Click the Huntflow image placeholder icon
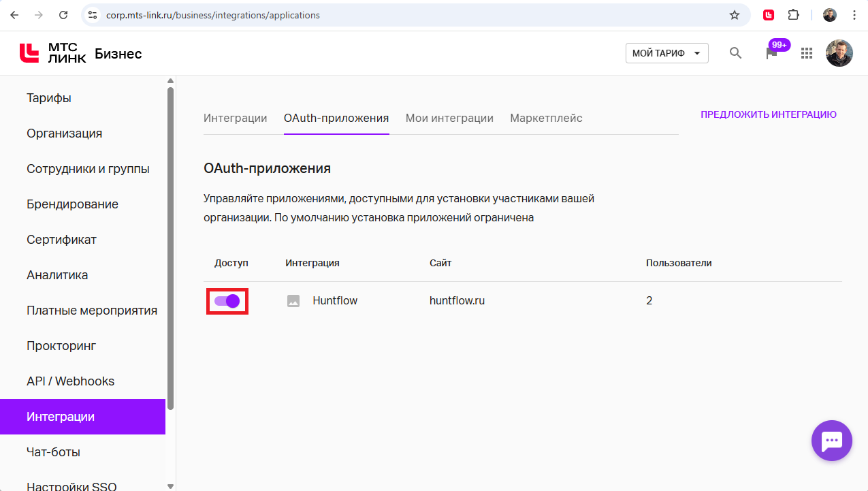 [x=293, y=301]
